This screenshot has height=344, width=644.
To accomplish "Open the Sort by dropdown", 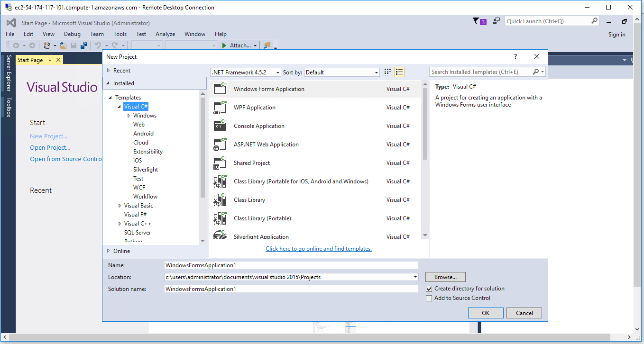I will click(x=376, y=72).
